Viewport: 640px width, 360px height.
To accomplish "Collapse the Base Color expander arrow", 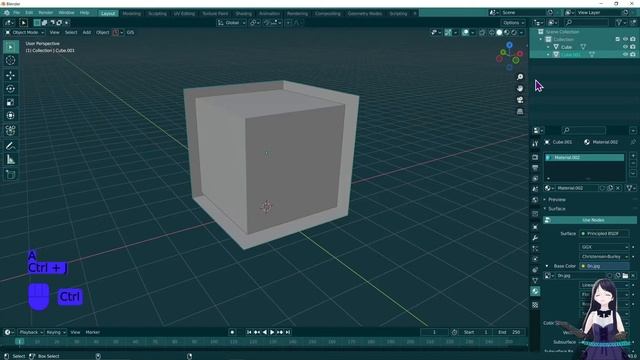I will coord(547,266).
